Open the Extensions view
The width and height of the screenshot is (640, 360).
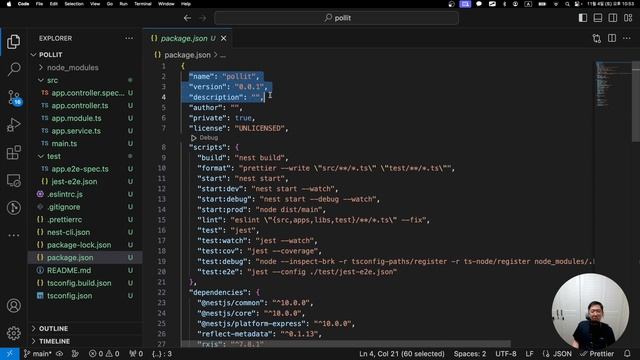point(13,153)
